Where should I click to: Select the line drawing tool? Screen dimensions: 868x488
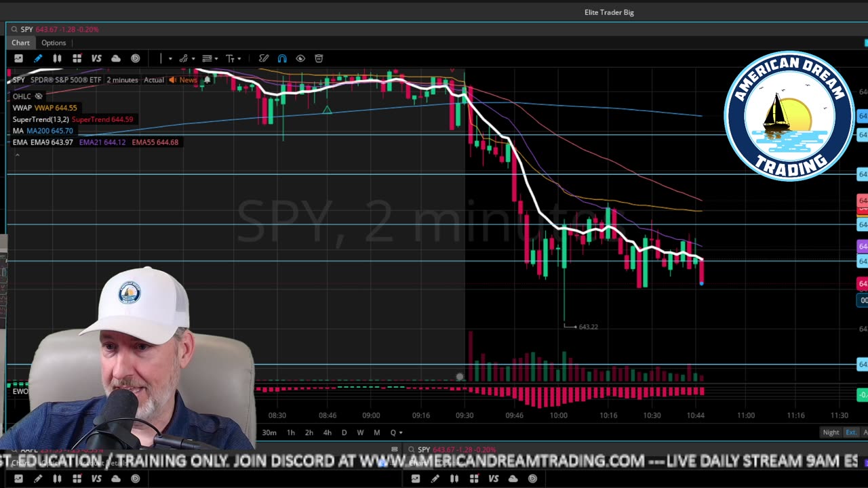pos(161,58)
